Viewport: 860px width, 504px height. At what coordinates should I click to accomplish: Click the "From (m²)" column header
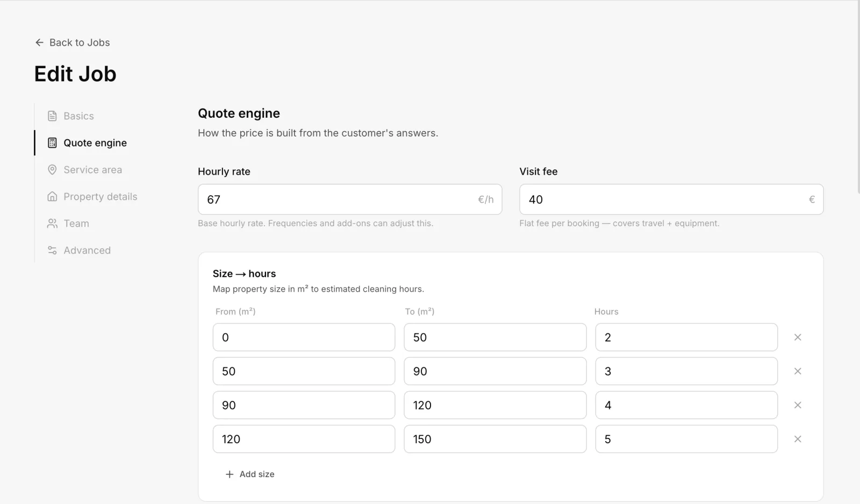coord(235,312)
